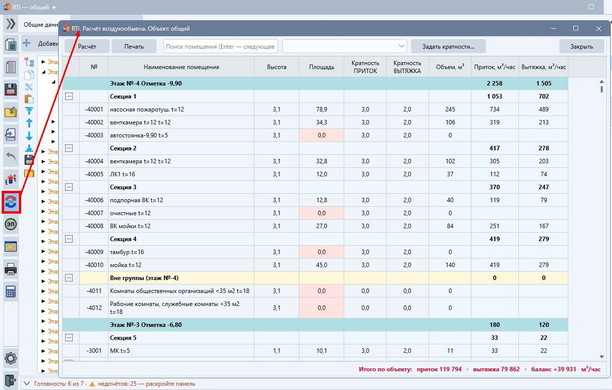This screenshot has height=390, width=612.
Task: Click the Наименование помещения column header
Action: click(181, 67)
